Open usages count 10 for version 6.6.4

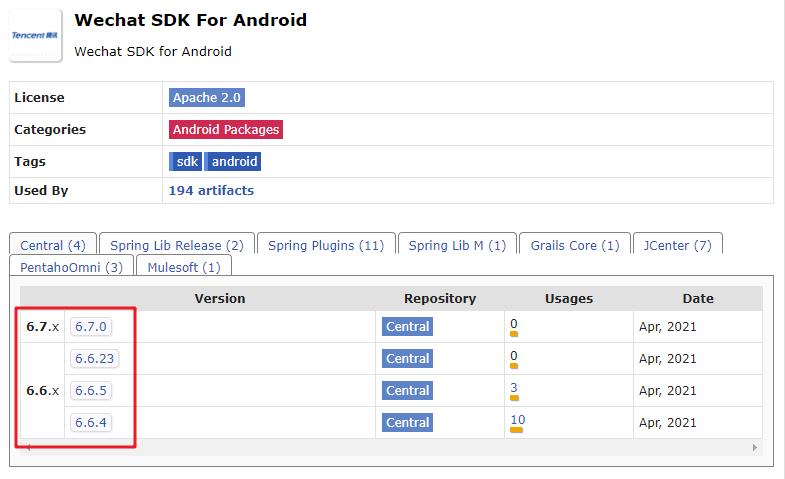point(518,420)
